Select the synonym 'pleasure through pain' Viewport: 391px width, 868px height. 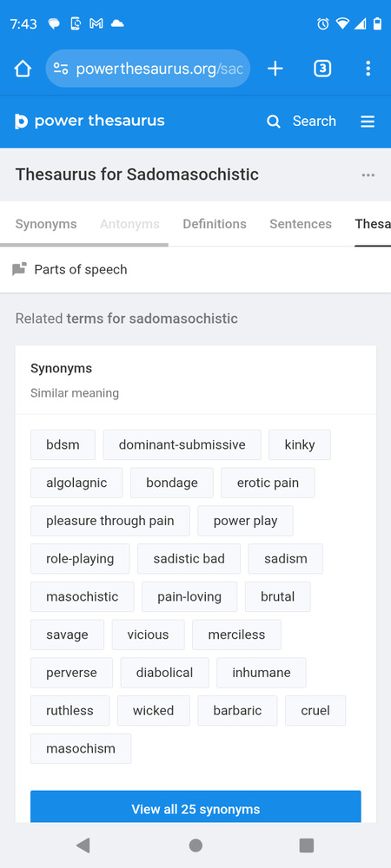(x=110, y=521)
